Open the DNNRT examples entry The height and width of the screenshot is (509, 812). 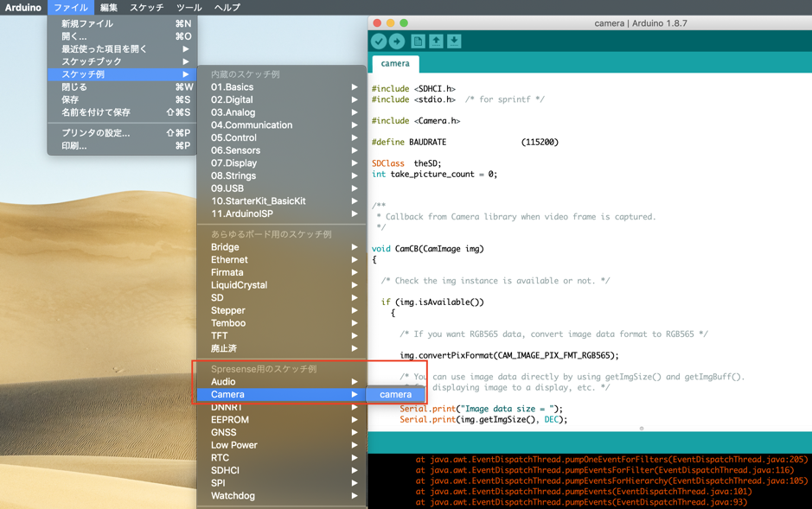(282, 407)
